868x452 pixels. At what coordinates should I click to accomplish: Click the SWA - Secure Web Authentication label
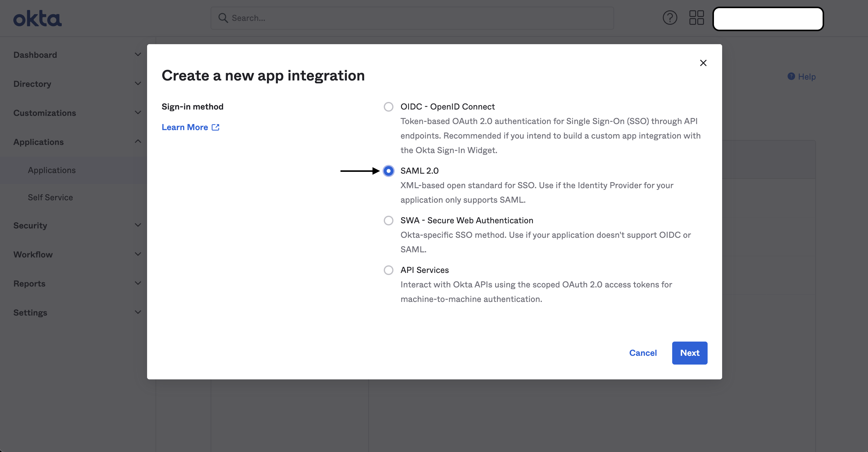[x=467, y=221]
